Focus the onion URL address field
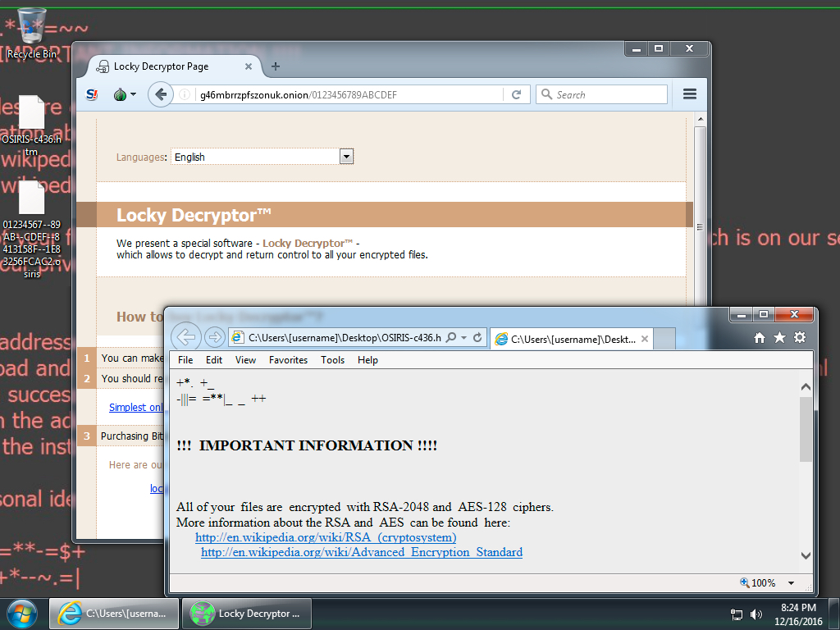This screenshot has width=840, height=630. [x=349, y=95]
